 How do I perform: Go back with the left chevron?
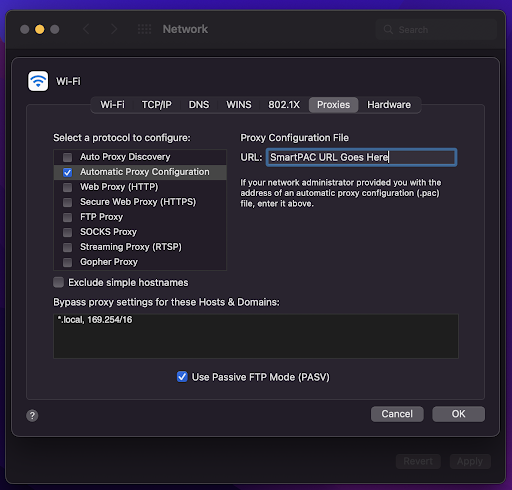click(86, 29)
